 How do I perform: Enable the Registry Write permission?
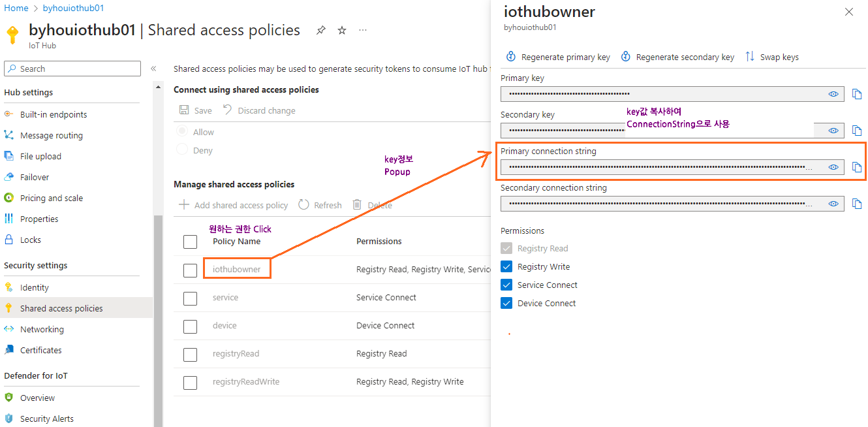click(506, 266)
